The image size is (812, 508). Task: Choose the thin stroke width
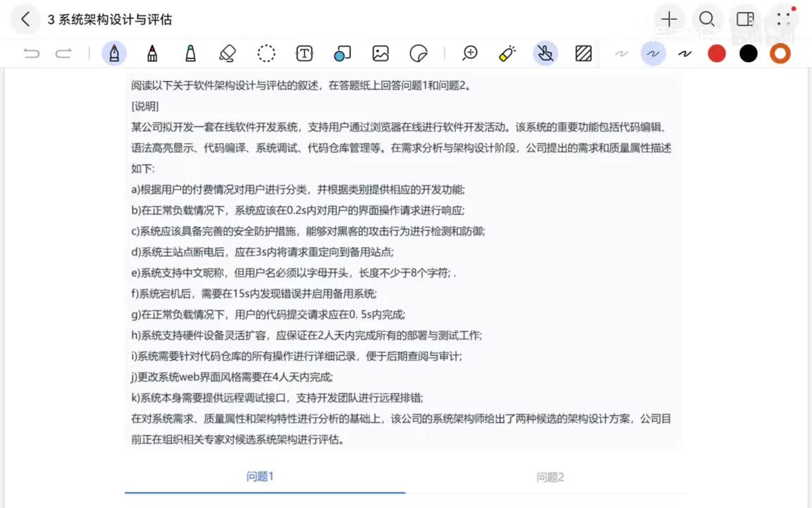click(x=622, y=54)
